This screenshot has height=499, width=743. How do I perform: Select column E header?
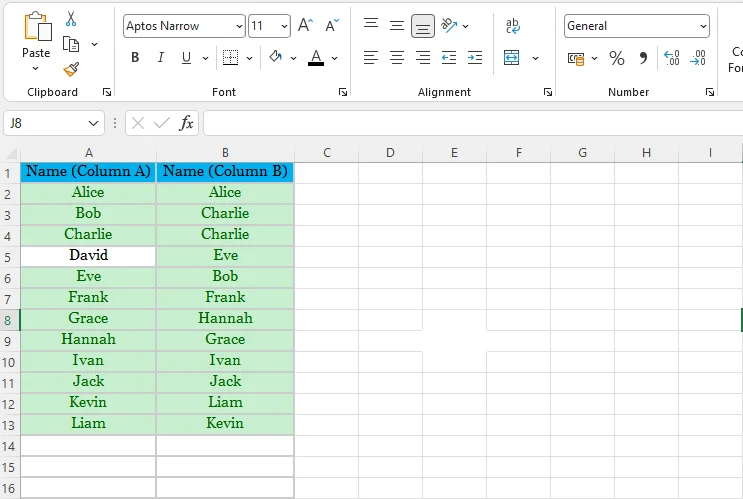(x=454, y=153)
